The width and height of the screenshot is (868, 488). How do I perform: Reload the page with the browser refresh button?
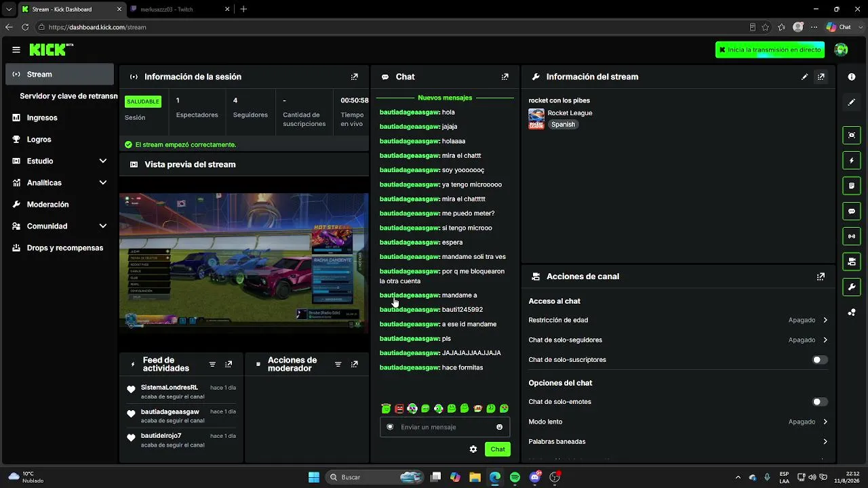[25, 27]
